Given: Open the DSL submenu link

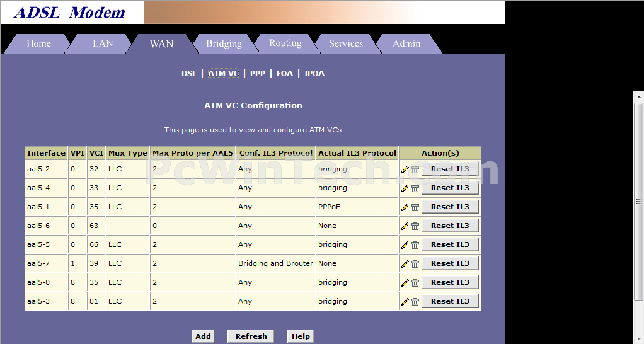Looking at the screenshot, I should (x=189, y=74).
